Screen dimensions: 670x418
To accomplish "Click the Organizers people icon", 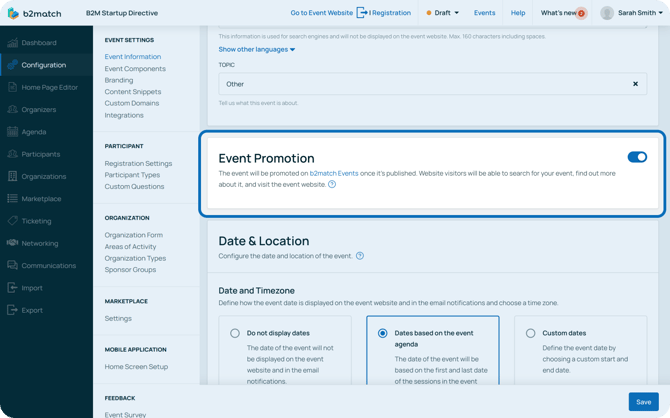I will (12, 109).
